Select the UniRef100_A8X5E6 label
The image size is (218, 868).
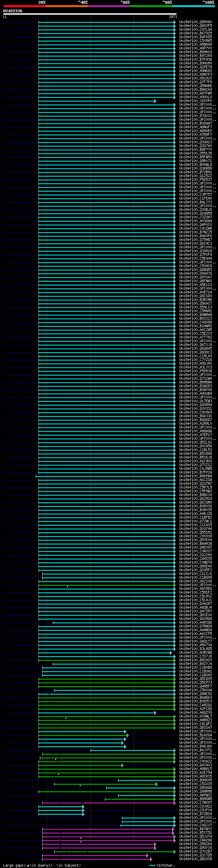196,589
